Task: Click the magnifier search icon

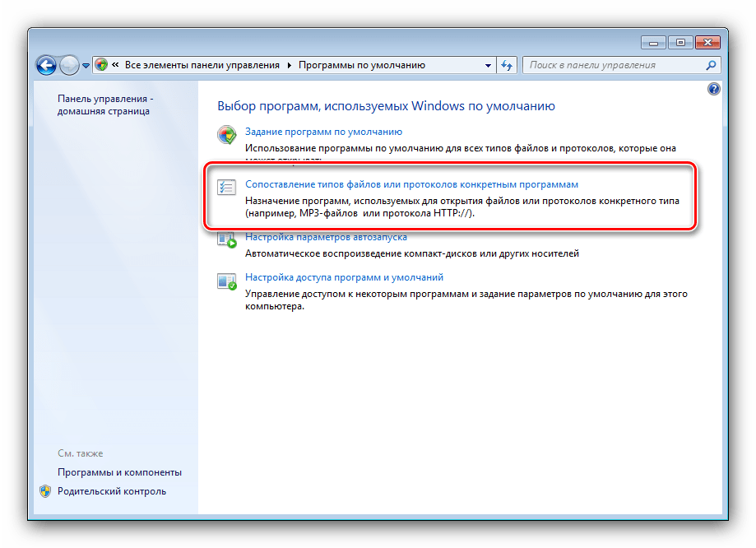Action: pos(711,65)
